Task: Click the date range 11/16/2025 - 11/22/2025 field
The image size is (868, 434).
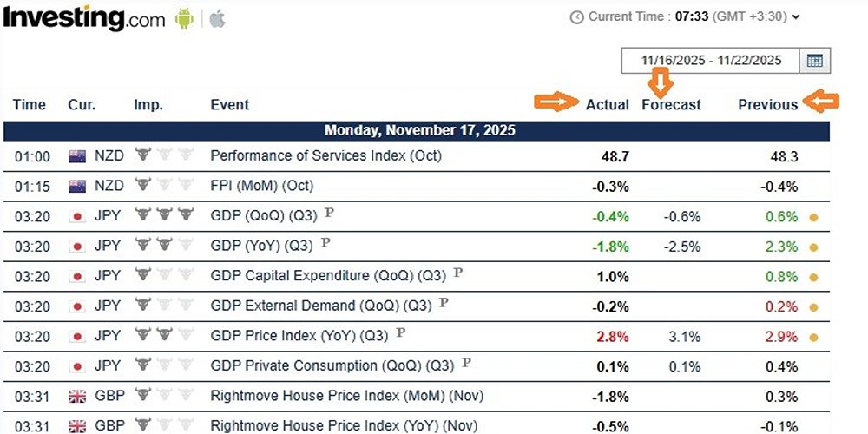Action: click(711, 60)
